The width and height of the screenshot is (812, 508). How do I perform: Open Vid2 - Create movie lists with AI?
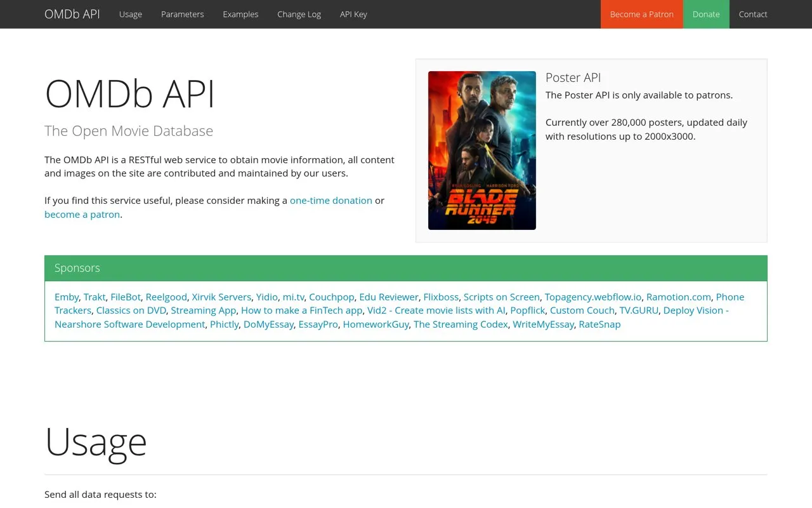[436, 311]
